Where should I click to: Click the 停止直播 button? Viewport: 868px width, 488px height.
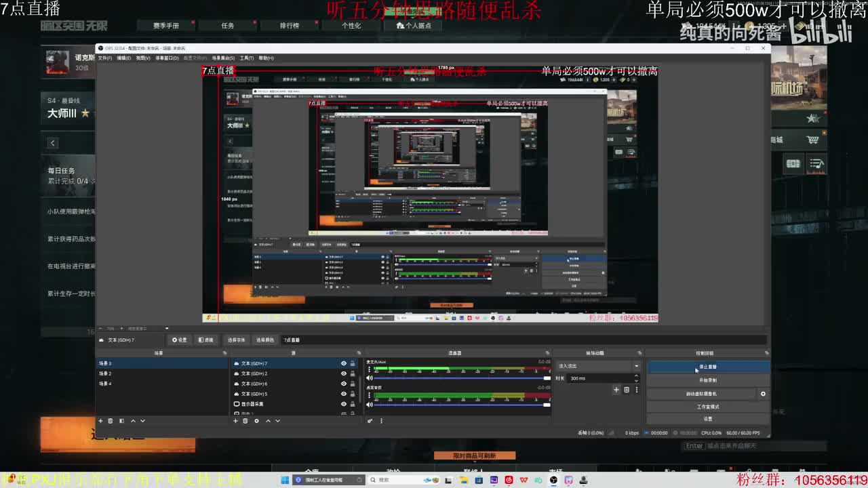click(708, 367)
